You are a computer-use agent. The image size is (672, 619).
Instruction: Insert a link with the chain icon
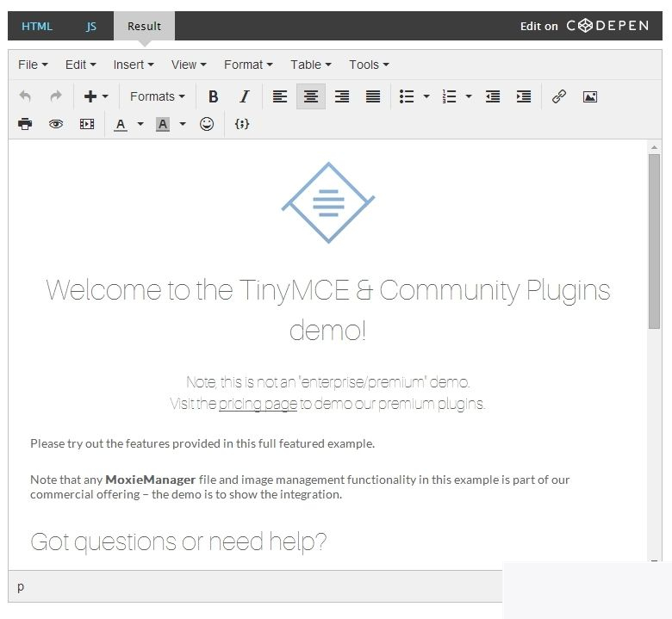(x=559, y=96)
